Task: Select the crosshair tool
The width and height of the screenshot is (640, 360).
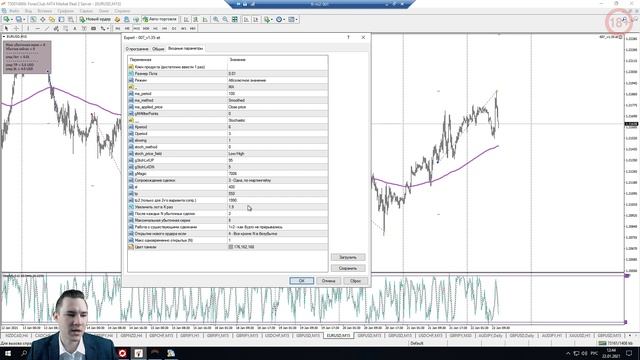Action: click(16, 29)
